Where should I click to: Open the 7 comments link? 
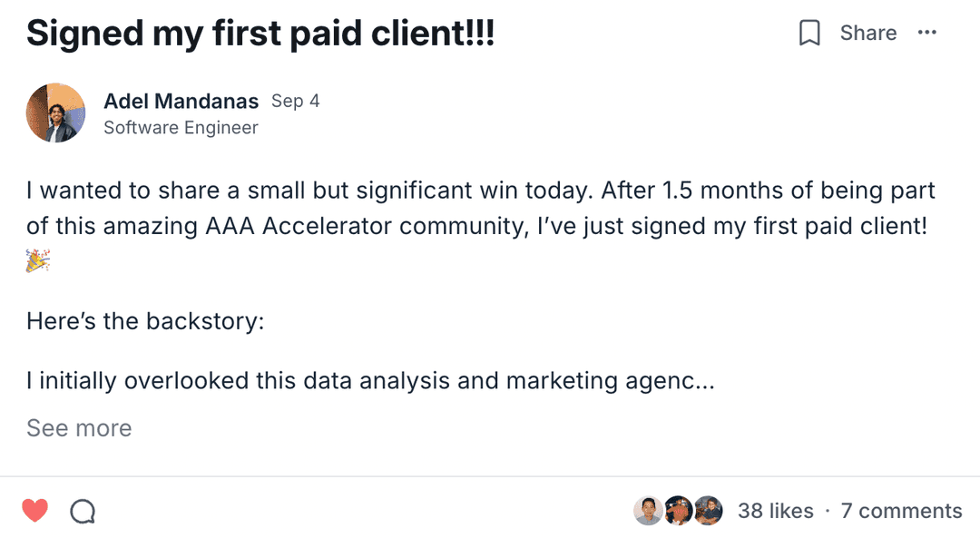tap(901, 511)
